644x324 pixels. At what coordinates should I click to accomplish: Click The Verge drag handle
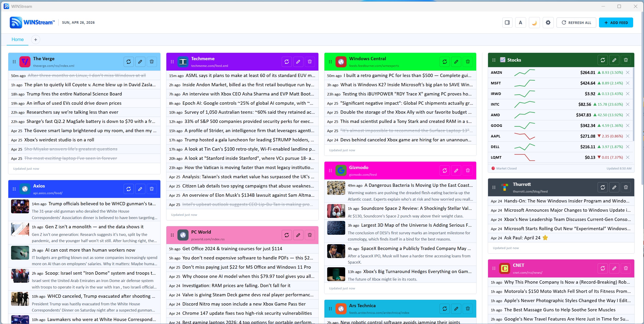14,62
